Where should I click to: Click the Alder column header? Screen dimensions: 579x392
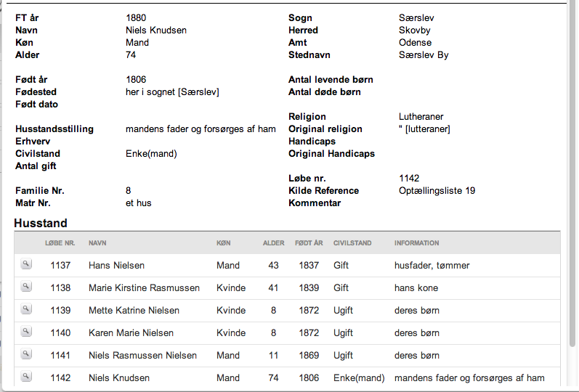point(274,243)
